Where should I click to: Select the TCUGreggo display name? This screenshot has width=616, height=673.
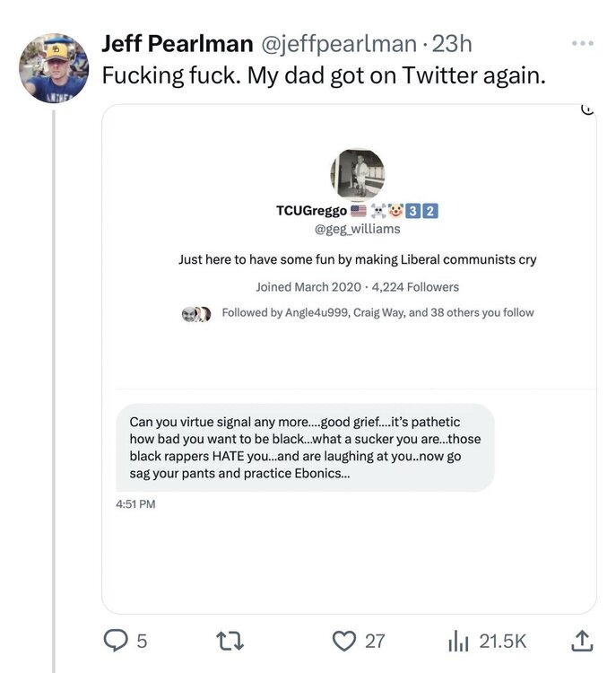[311, 212]
